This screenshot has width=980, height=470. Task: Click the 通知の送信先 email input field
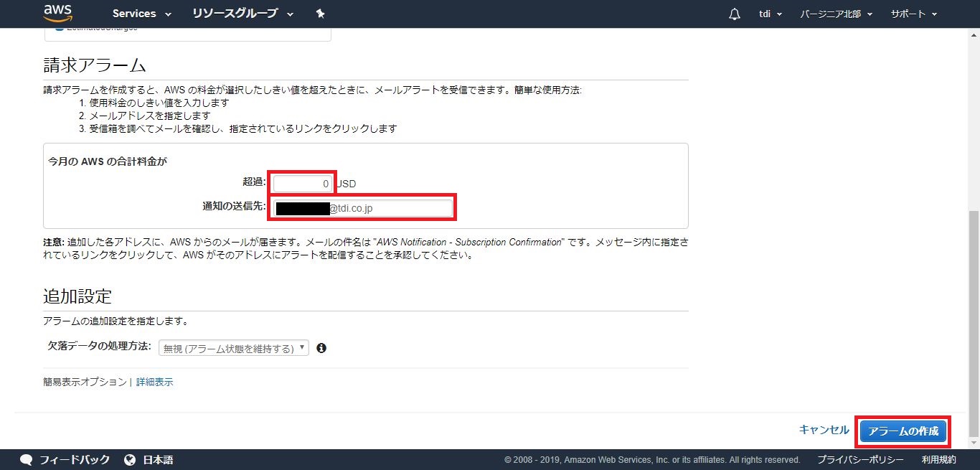(x=362, y=208)
